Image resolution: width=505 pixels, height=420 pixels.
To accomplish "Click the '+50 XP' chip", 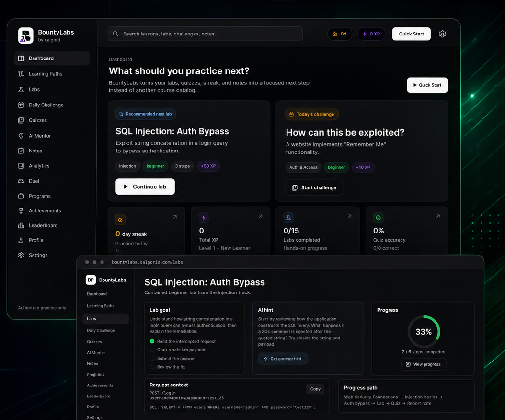I will (x=208, y=166).
